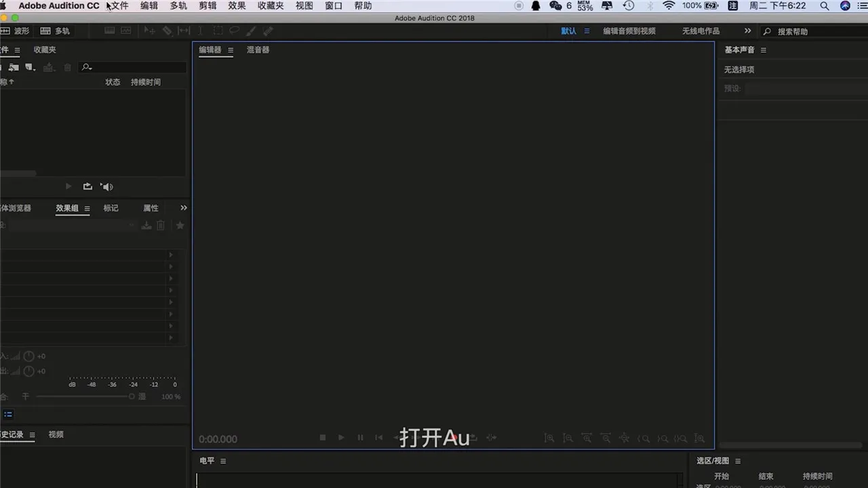The image size is (868, 488).
Task: Focus the Files panel search field
Action: coord(132,67)
